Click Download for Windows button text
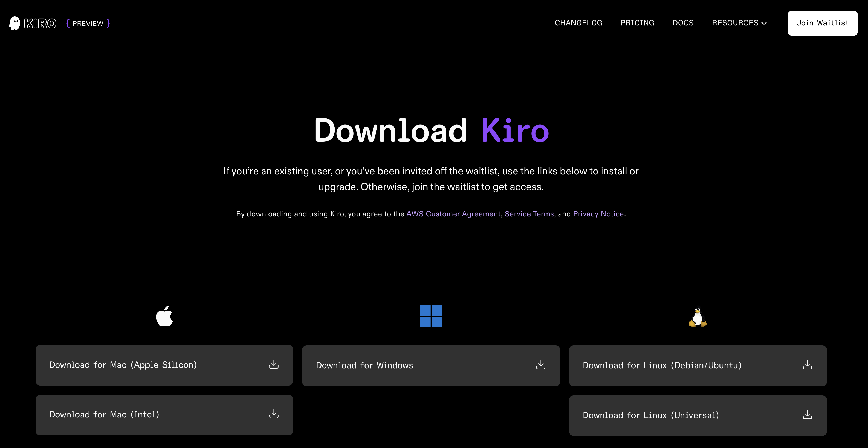868x448 pixels. click(x=364, y=365)
